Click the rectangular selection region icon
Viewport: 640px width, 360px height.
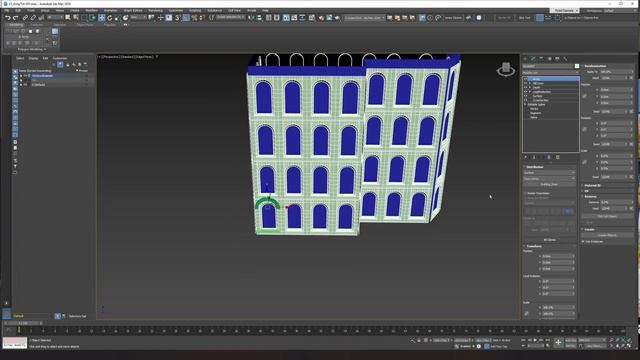coord(84,18)
